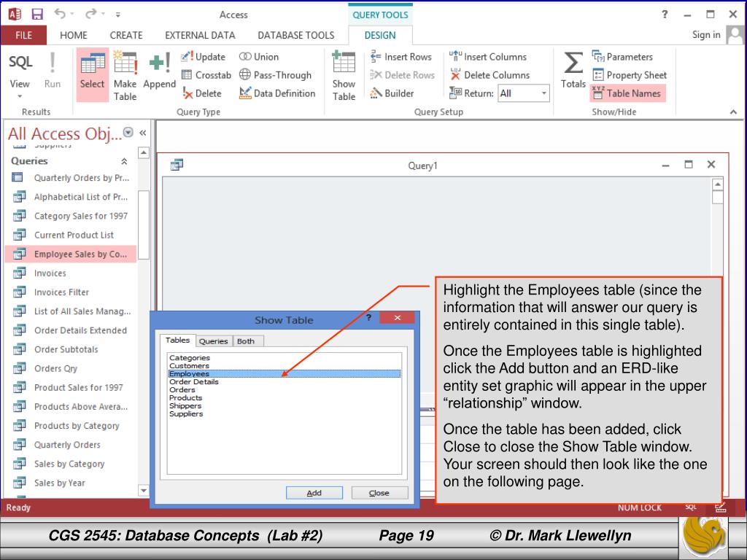Choose the Crosstab query type

click(x=206, y=75)
